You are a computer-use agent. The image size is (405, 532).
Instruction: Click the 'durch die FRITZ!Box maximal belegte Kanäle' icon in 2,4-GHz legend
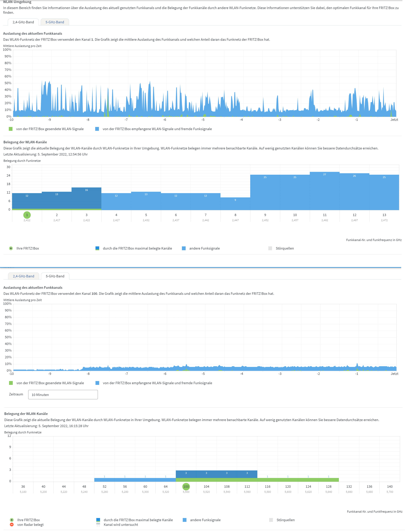coord(97,248)
